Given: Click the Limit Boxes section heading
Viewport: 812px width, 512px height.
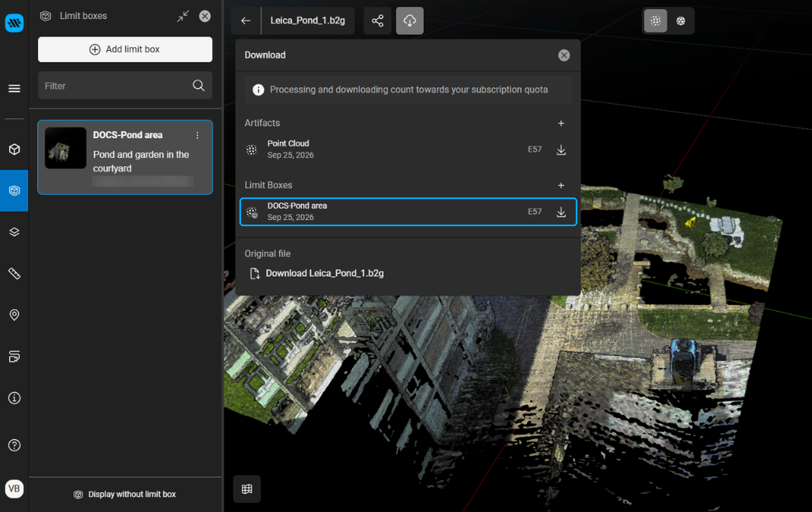Looking at the screenshot, I should click(268, 185).
